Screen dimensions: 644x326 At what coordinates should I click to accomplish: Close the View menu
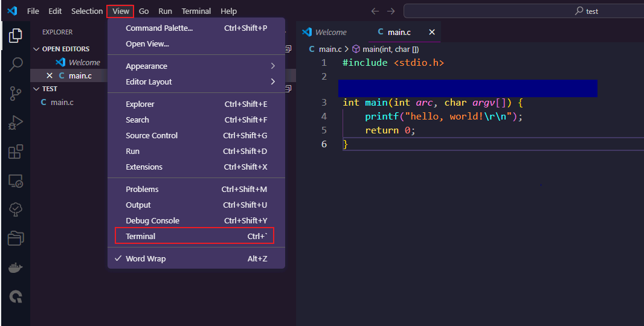120,11
